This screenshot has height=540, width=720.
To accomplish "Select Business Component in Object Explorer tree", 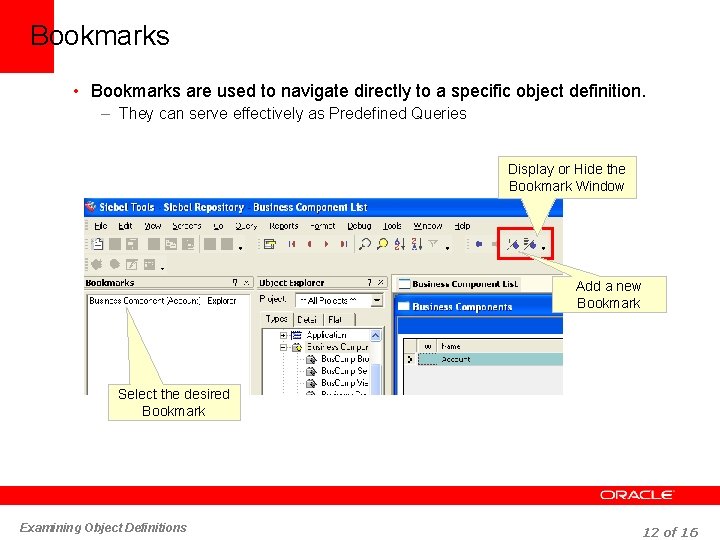I will [x=338, y=347].
